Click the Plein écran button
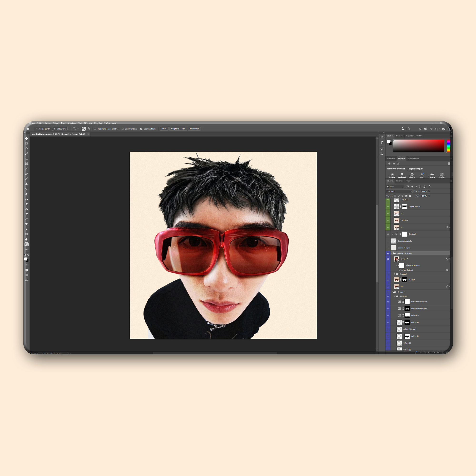This screenshot has height=476, width=476. pyautogui.click(x=194, y=129)
